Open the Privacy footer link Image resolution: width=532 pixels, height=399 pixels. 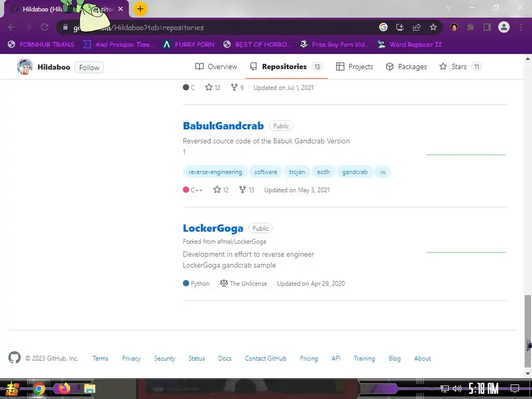click(131, 358)
